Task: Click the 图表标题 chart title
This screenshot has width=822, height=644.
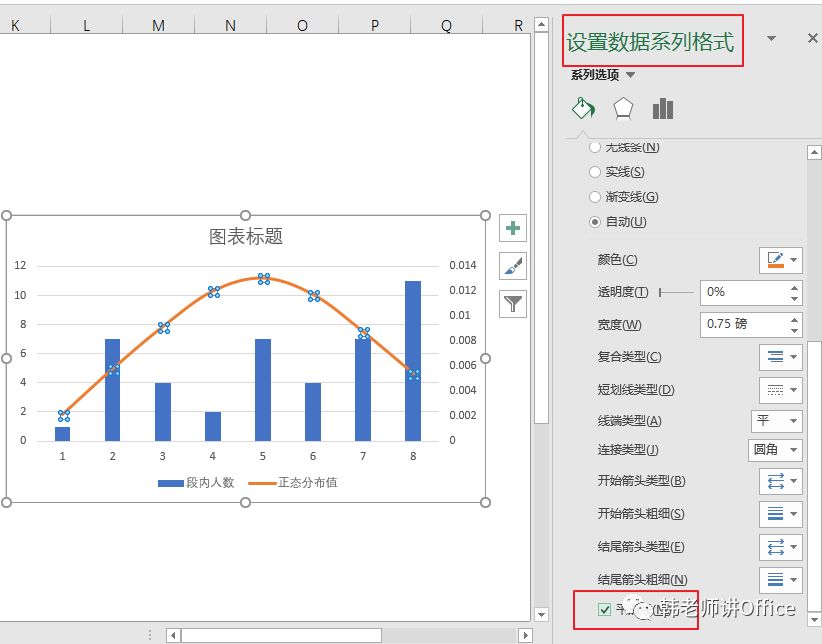Action: 246,237
